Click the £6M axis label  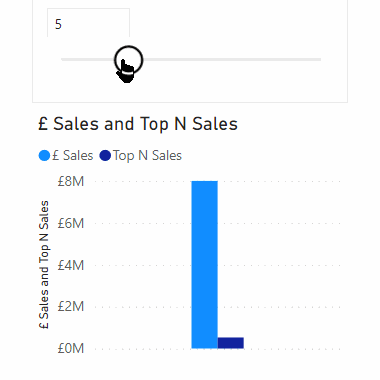tap(71, 223)
